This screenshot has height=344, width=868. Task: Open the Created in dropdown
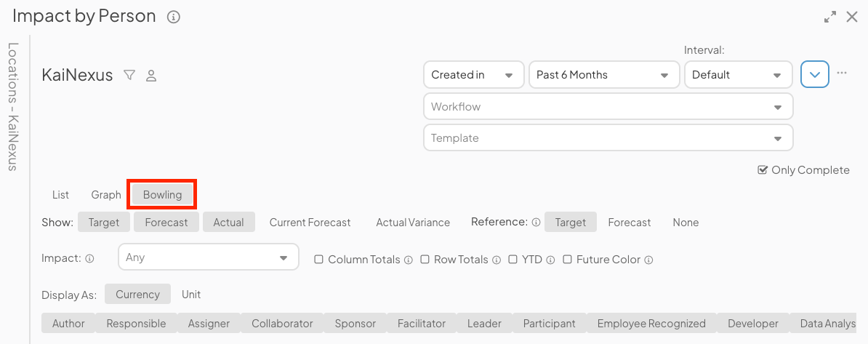473,74
